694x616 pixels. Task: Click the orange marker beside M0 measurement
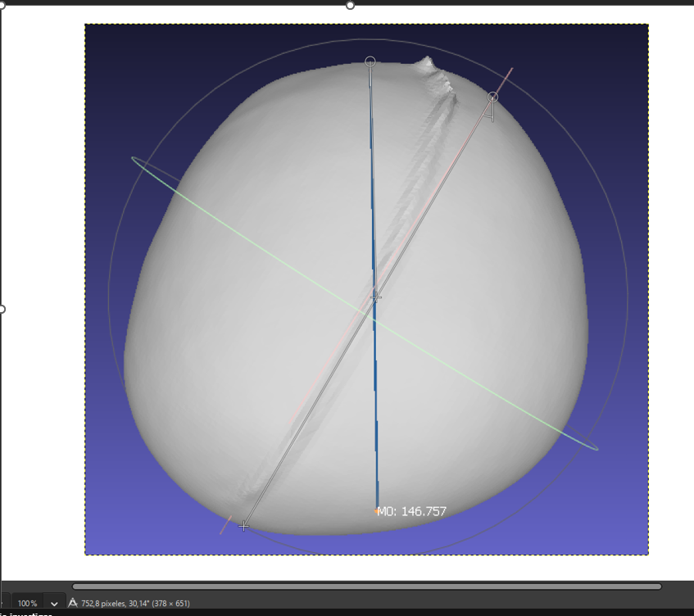click(x=374, y=510)
